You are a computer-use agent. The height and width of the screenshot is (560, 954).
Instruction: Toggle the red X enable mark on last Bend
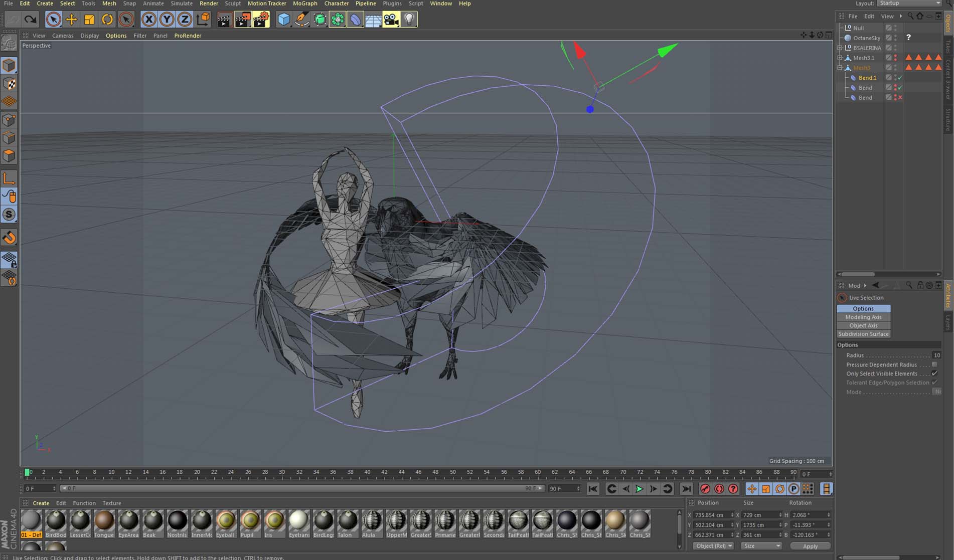[900, 98]
